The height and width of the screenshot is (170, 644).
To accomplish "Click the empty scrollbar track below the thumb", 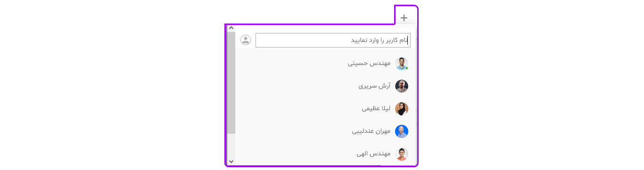I will tap(231, 146).
